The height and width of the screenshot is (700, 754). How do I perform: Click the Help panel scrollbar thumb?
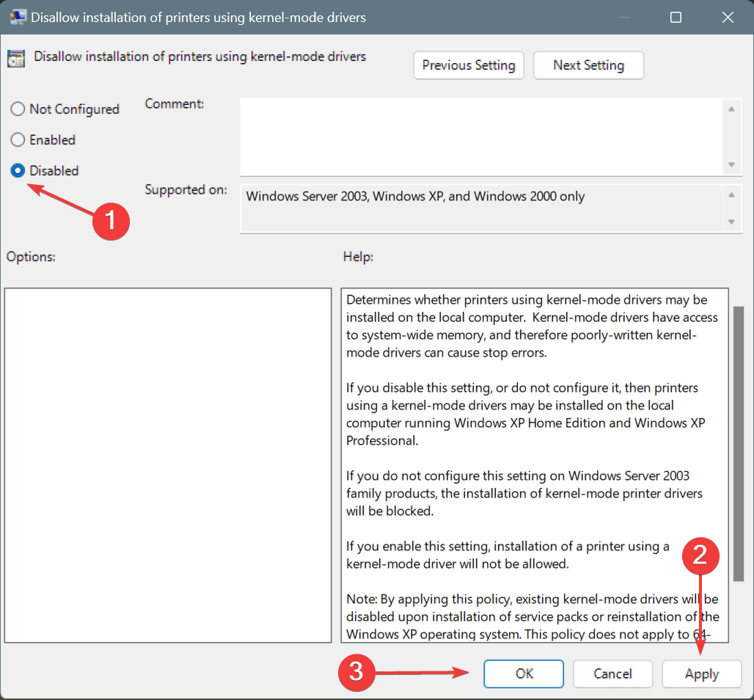tap(739, 444)
